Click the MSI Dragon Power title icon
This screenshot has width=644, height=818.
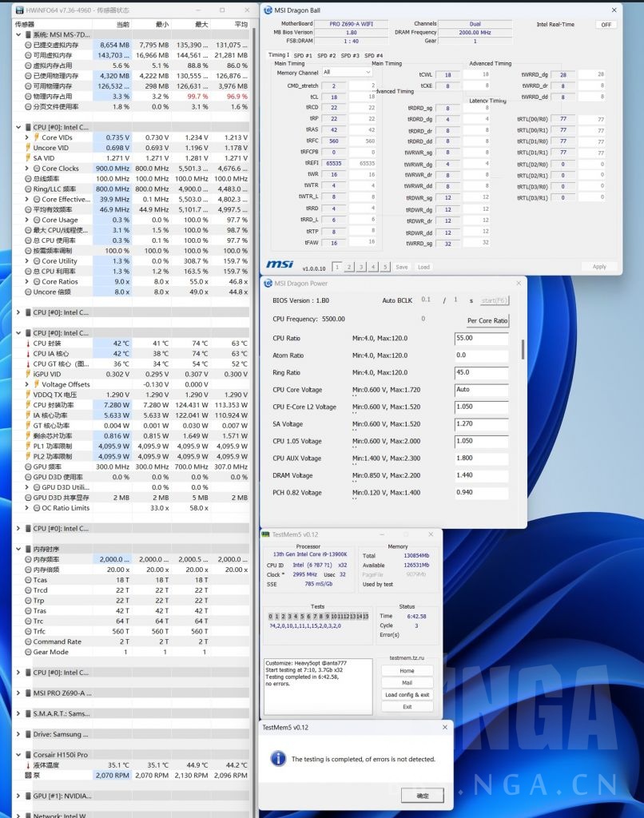click(x=268, y=283)
